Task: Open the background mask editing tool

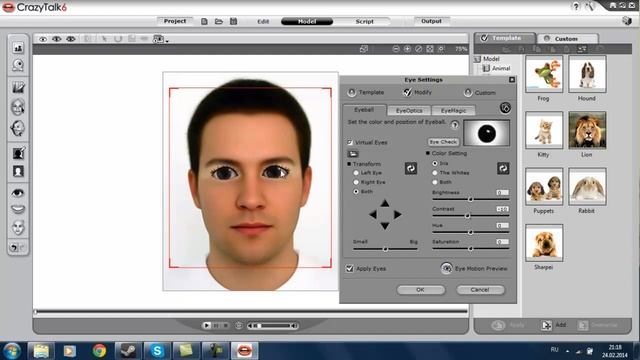Action: (x=18, y=153)
